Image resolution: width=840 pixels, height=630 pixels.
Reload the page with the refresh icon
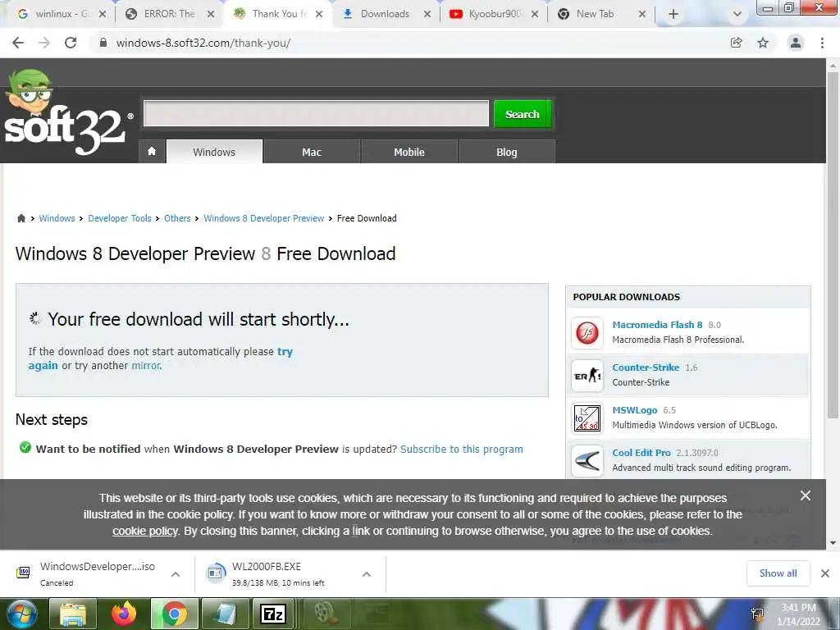[71, 43]
